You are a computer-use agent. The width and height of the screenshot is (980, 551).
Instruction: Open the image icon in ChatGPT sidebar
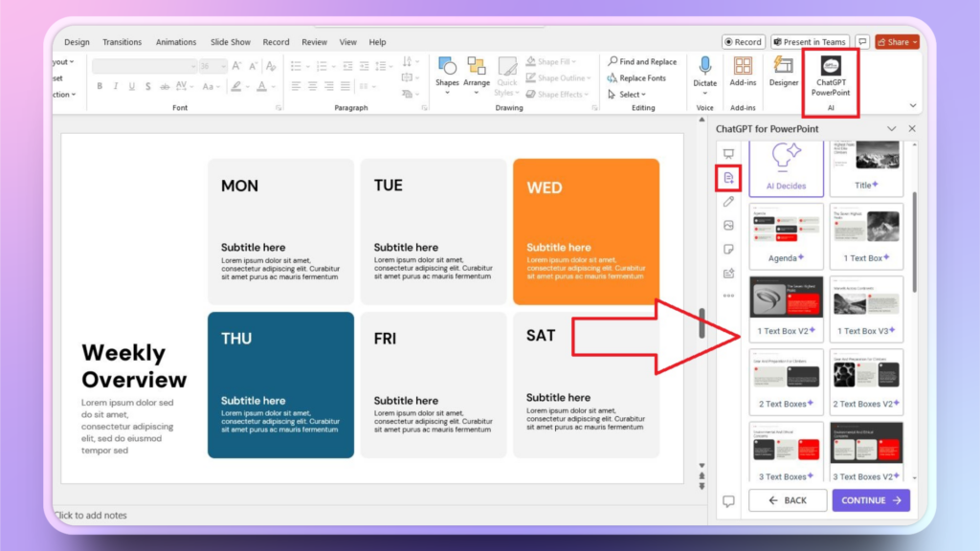tap(728, 226)
